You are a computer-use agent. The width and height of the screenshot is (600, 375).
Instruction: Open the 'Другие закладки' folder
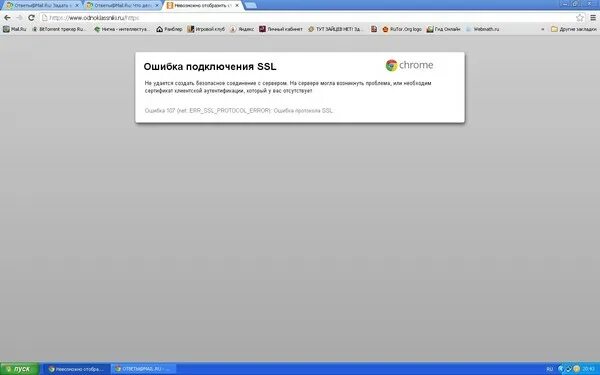574,29
